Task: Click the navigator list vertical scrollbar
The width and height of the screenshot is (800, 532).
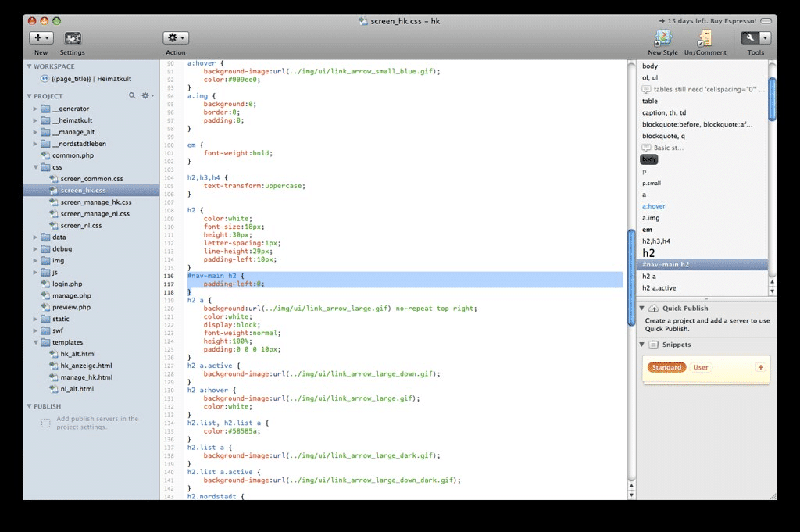Action: pos(772,99)
